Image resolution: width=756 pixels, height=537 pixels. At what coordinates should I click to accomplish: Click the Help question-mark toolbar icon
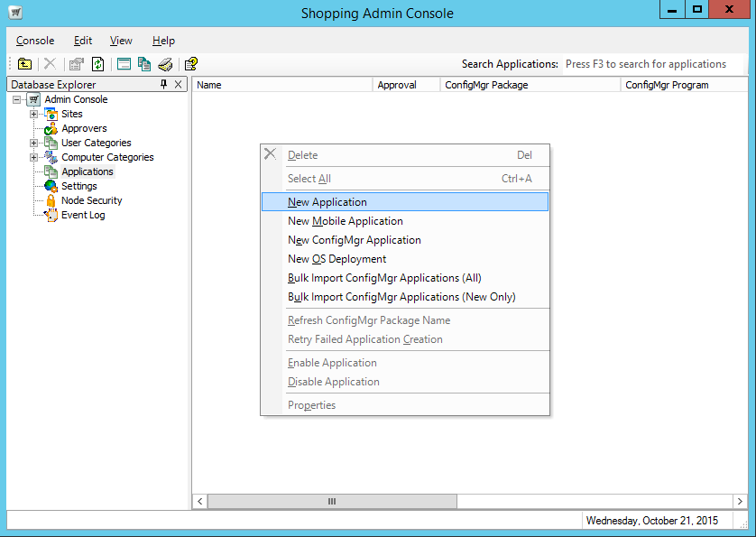(190, 64)
